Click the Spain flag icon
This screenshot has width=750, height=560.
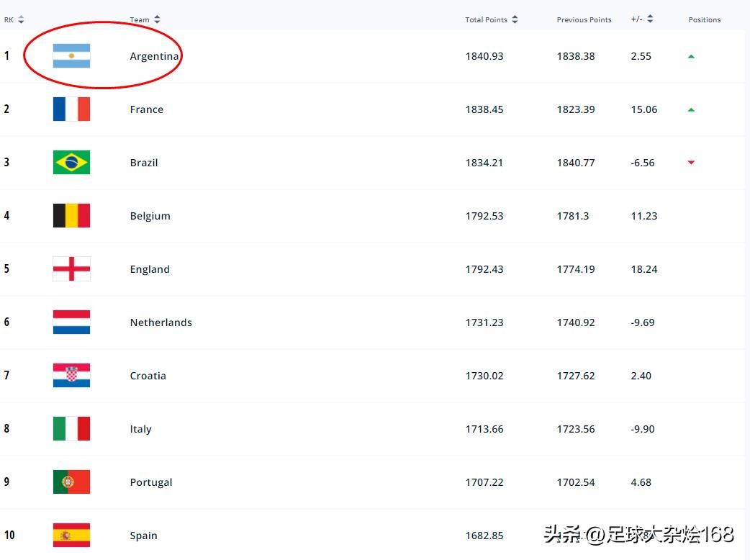(x=71, y=535)
